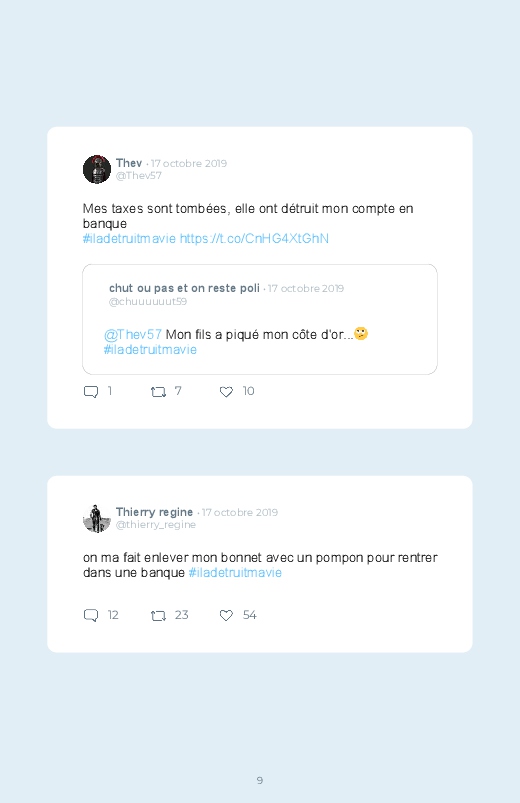Viewport: 520px width, 803px height.
Task: Click #iladetruitmavie hashtag in the quoted tweet
Action: 150,350
